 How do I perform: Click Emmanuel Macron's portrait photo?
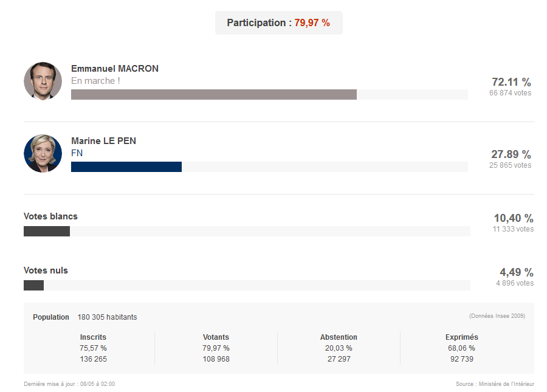point(43,81)
